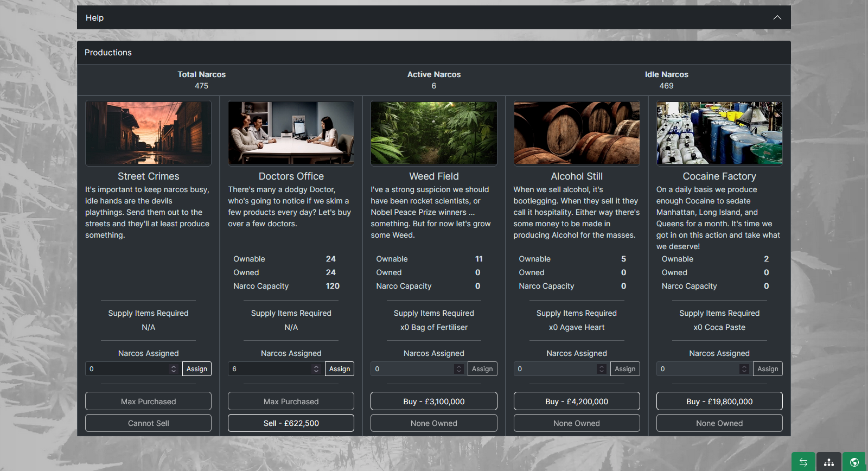Select the Doctors Office picture
Screen dimensions: 868x471
tap(291, 133)
